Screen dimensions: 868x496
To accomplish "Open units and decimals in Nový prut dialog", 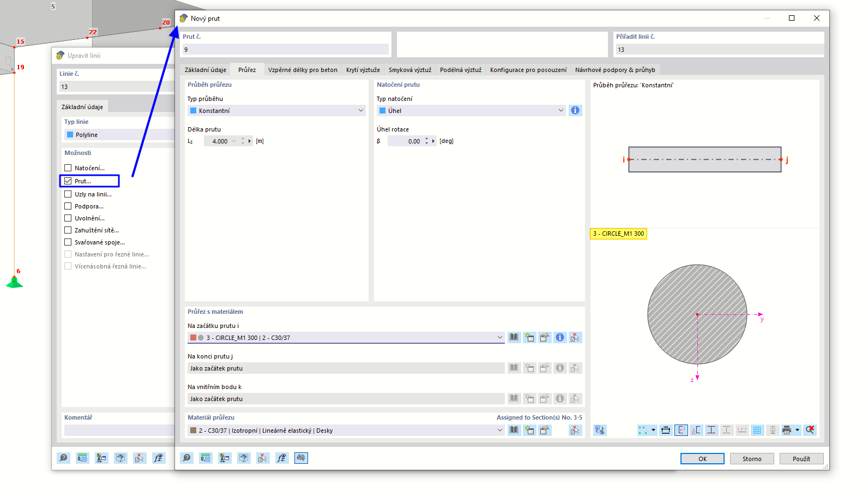I will click(206, 458).
